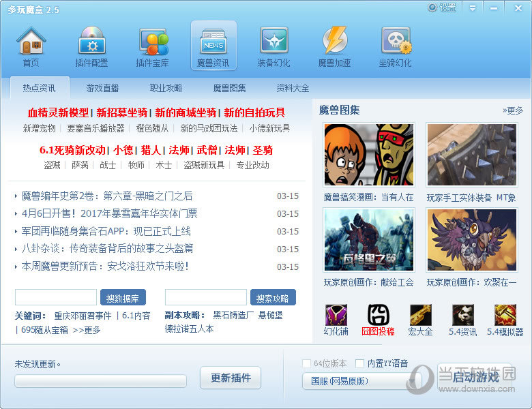Image resolution: width=532 pixels, height=409 pixels.
Task: Open the red 圣骑 class link
Action: pyautogui.click(x=263, y=150)
